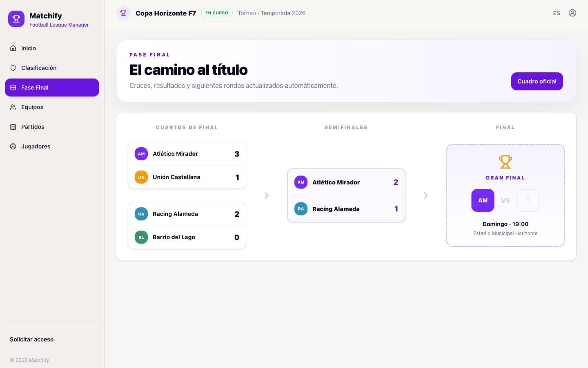Click the Fase Final grid icon
The height and width of the screenshot is (368, 588).
pyautogui.click(x=13, y=88)
